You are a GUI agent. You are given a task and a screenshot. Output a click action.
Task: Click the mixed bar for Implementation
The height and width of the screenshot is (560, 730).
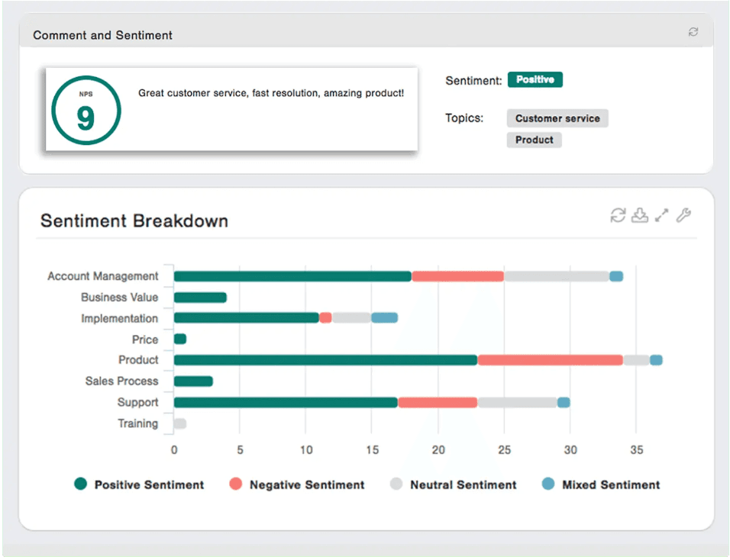click(x=385, y=317)
